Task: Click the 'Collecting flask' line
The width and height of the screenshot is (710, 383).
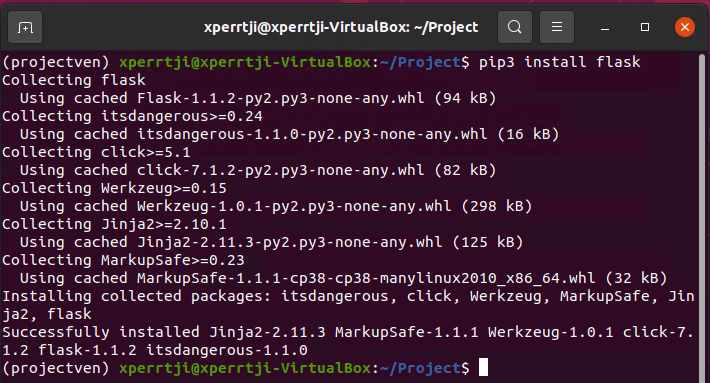Action: 74,80
